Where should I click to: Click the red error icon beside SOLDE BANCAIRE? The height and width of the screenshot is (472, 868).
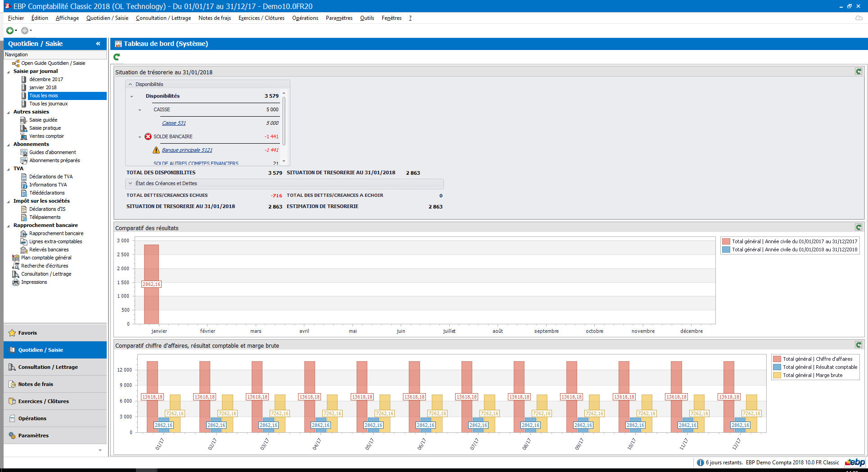pyautogui.click(x=148, y=136)
